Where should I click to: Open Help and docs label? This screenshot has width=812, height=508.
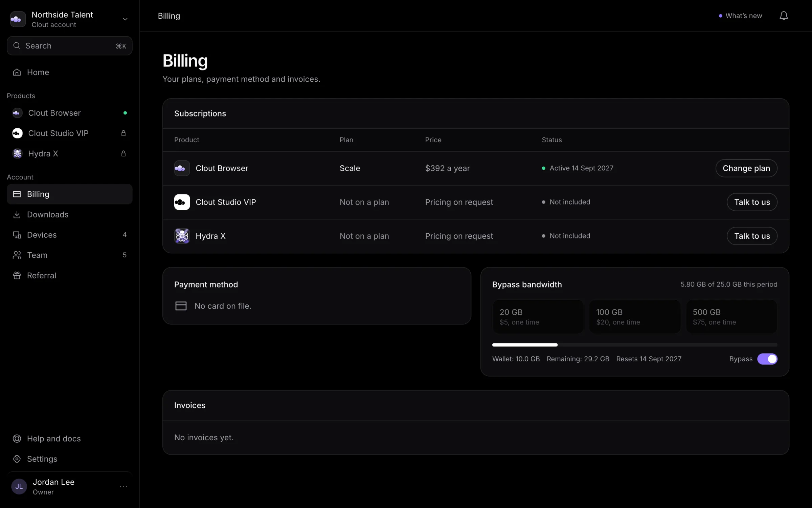click(54, 439)
